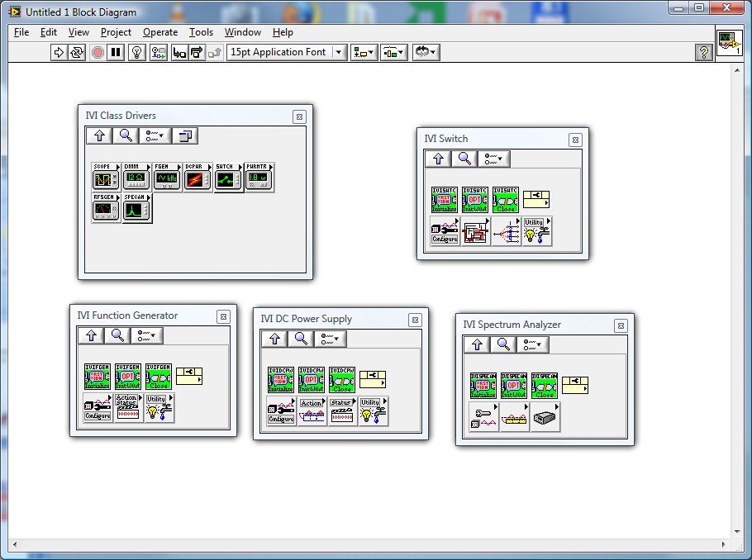Open the Utility subpalette in IVI Switch

536,231
